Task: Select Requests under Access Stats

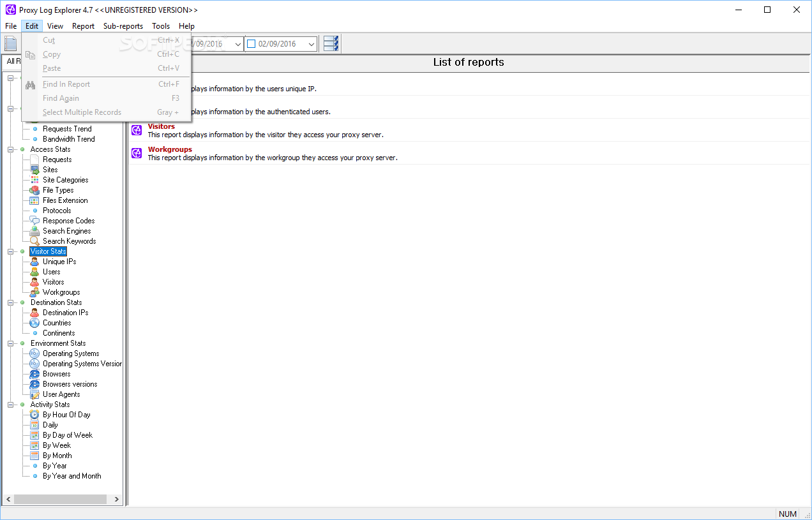Action: pos(57,160)
